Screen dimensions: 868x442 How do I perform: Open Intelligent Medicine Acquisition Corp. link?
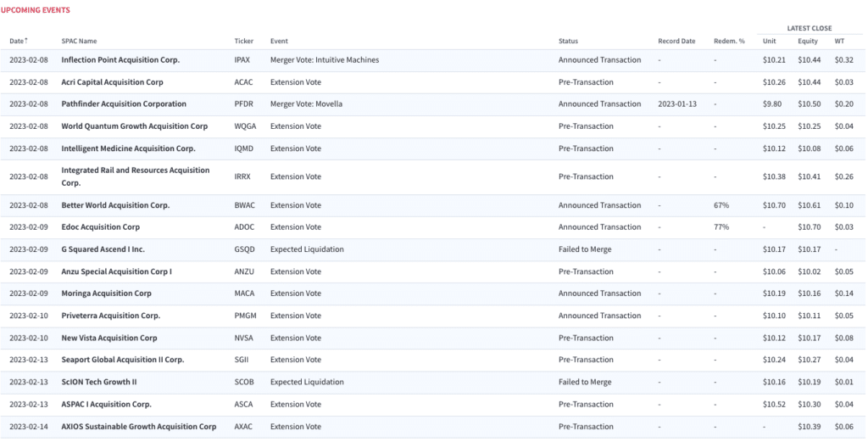point(129,148)
